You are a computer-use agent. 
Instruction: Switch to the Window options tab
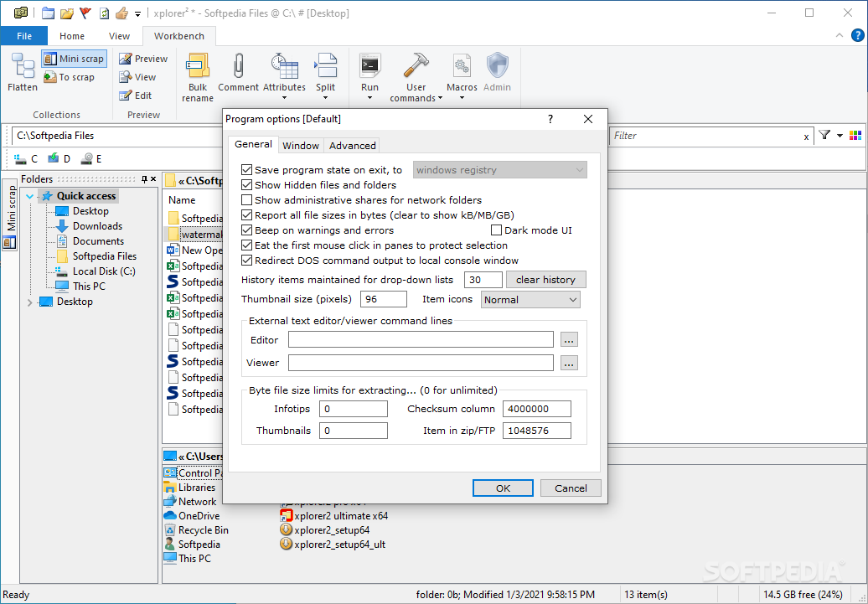click(301, 146)
